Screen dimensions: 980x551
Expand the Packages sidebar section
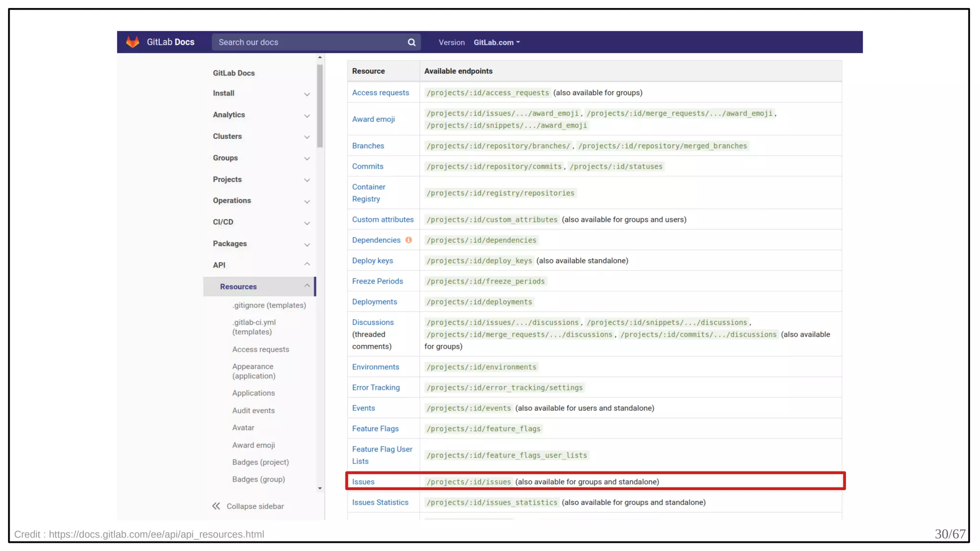307,245
